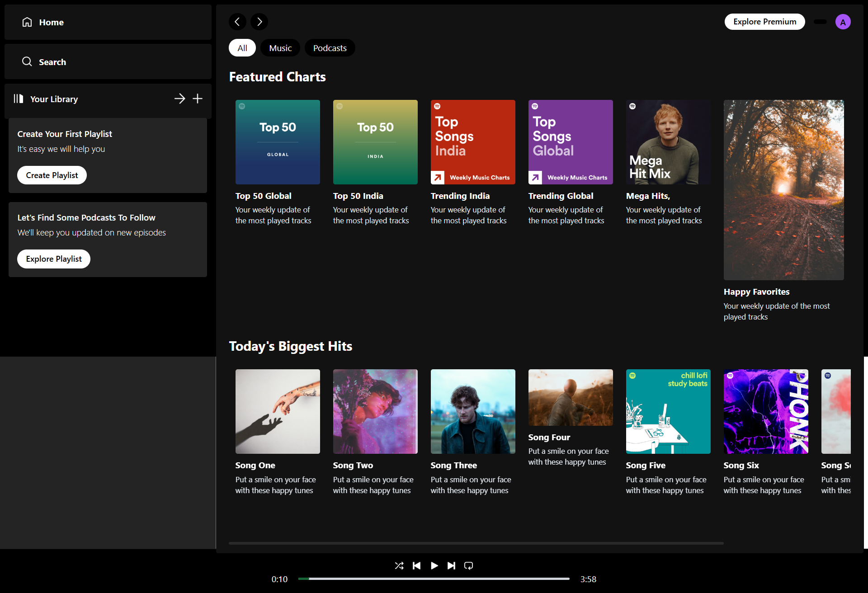Click the Explore Premium button
868x593 pixels.
[764, 21]
